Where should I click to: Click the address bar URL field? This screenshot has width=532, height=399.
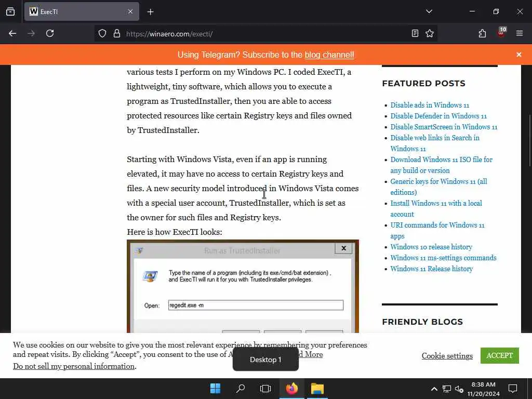point(267,34)
